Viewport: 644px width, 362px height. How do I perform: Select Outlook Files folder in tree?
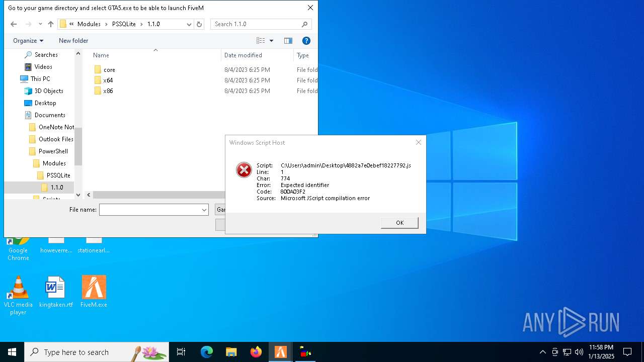[56, 139]
